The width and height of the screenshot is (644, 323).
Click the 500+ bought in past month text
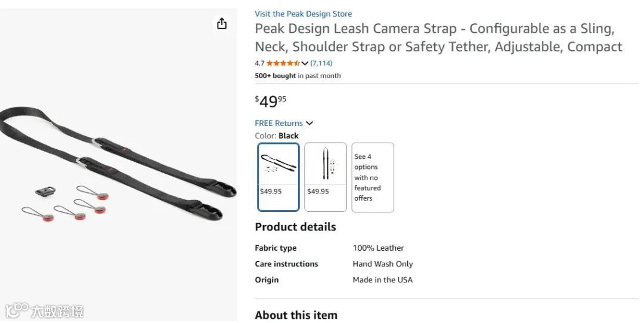coord(298,76)
